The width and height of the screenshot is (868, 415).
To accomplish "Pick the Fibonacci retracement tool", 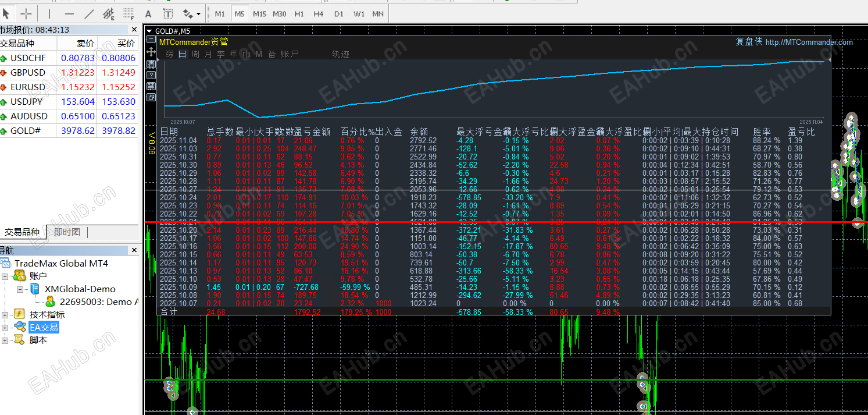I will coord(128,13).
